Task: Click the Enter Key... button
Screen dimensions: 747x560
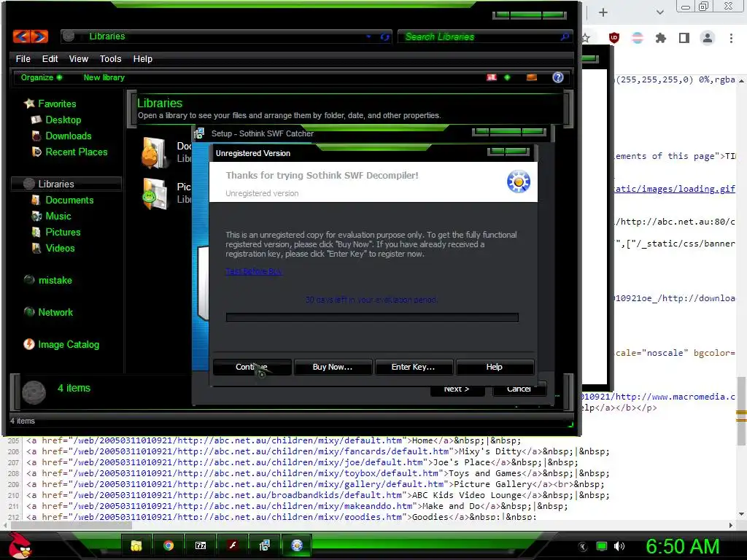Action: (413, 367)
